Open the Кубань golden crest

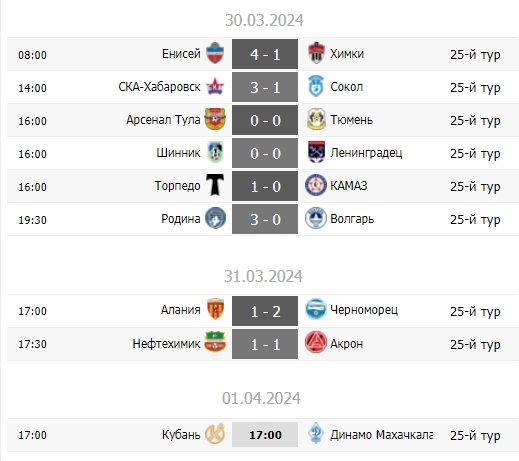click(215, 433)
